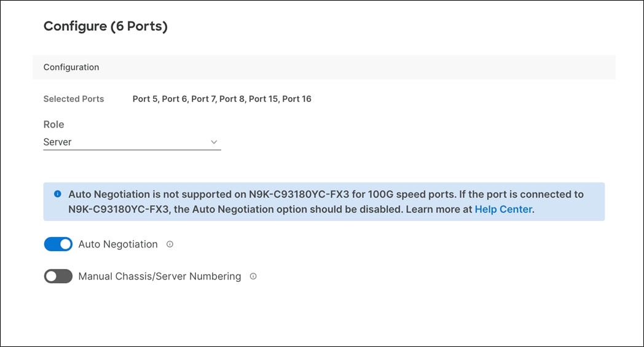Select the Server value in Role field
Viewport: 644px width, 347px height.
[58, 142]
